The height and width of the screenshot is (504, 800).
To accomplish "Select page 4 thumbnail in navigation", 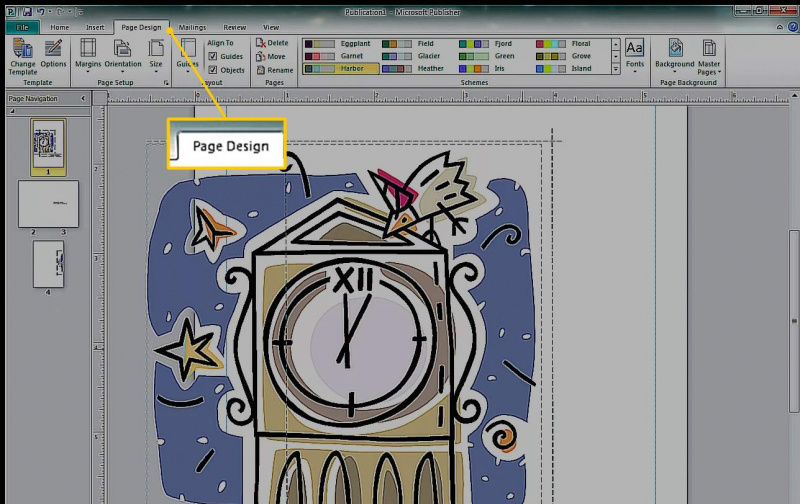I will point(48,264).
